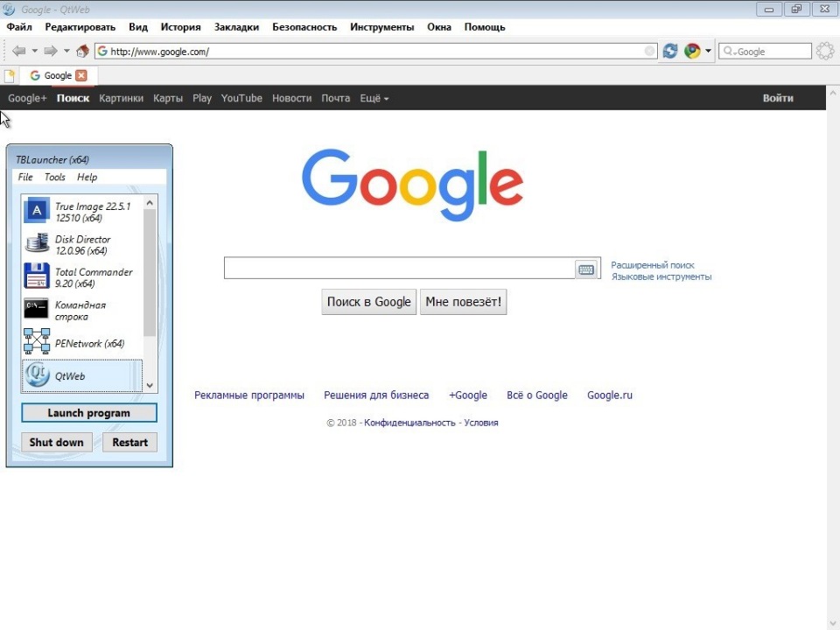
Task: Open Языковые инструменты link
Action: [x=661, y=277]
